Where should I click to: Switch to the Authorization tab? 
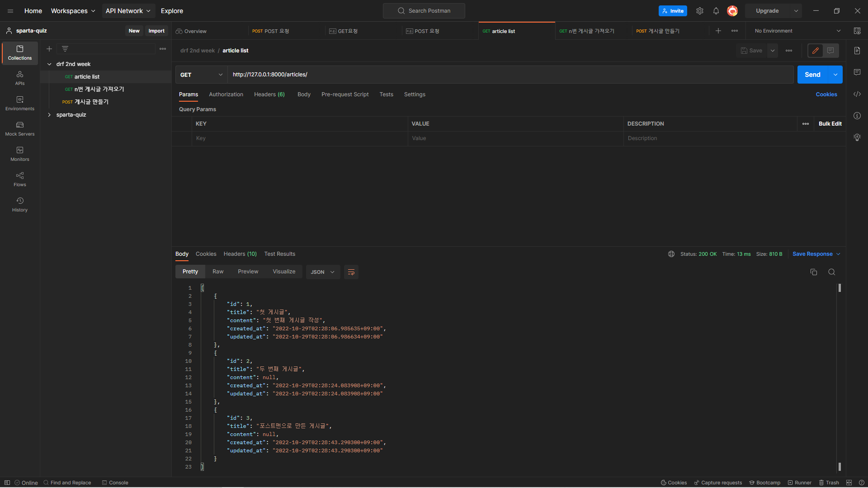226,94
